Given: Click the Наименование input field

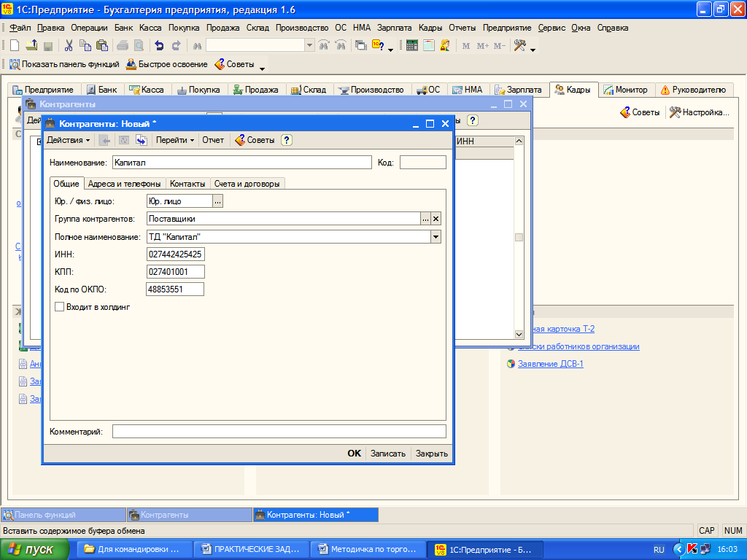Looking at the screenshot, I should click(242, 163).
